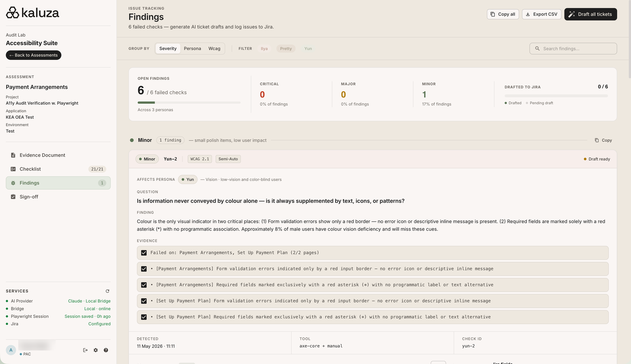The height and width of the screenshot is (364, 631).
Task: Toggle the Yun persona filter
Action: pyautogui.click(x=308, y=49)
